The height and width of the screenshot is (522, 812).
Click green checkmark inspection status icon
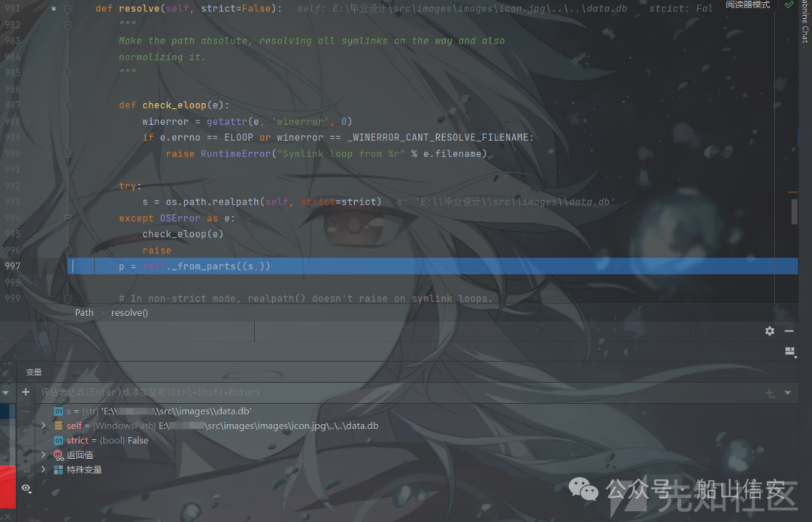pyautogui.click(x=789, y=5)
